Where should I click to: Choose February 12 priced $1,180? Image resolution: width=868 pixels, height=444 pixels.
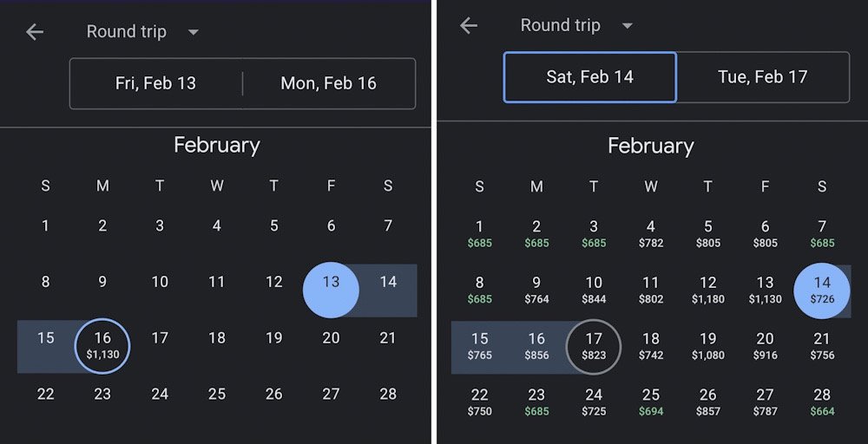[x=708, y=290]
